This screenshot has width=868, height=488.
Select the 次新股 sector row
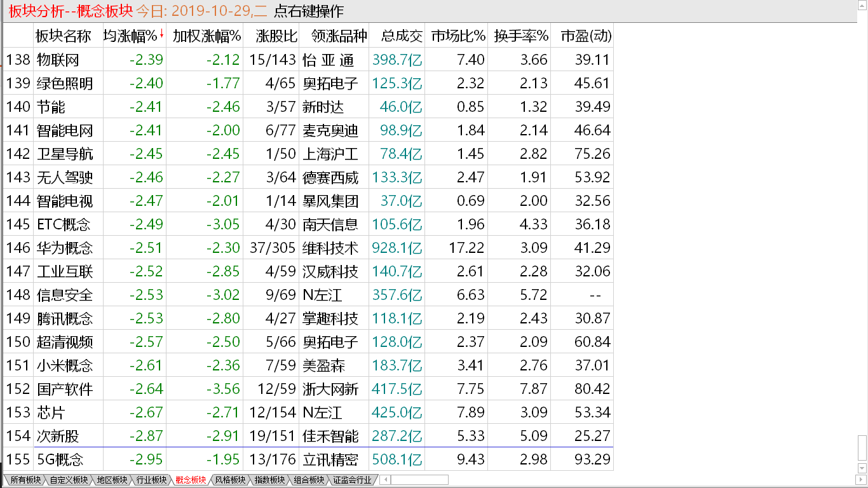(x=308, y=436)
